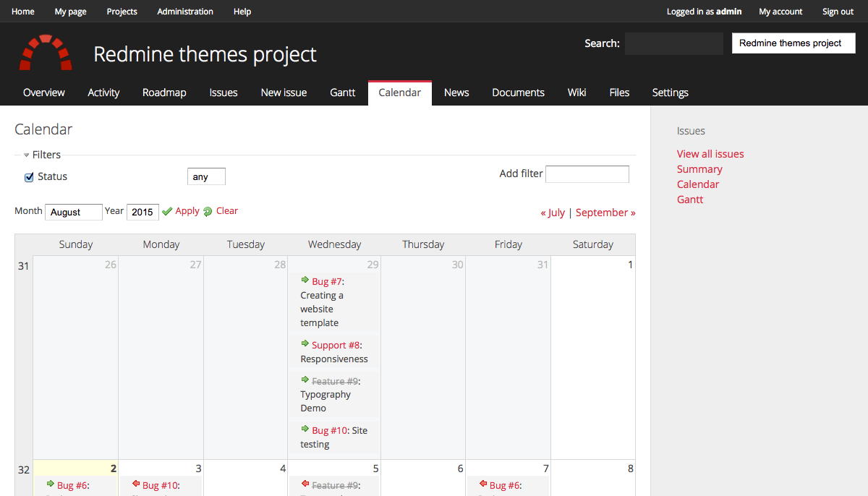This screenshot has width=868, height=496.
Task: Click the red arrow beside Bug #10 on day 3
Action: (x=135, y=484)
